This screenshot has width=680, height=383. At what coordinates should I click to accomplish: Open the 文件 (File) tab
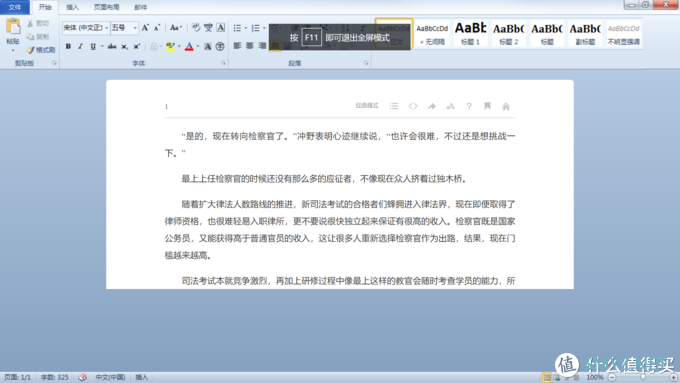pos(15,7)
